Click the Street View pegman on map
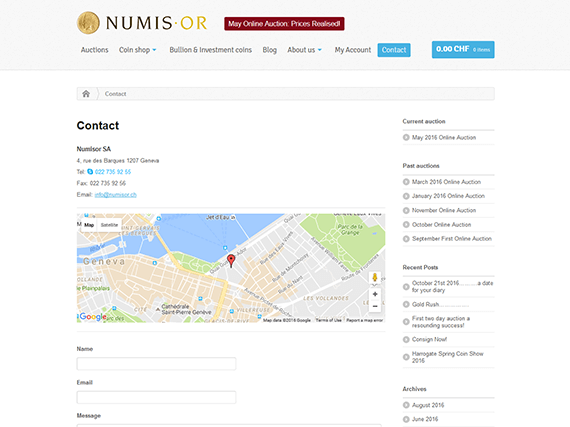The width and height of the screenshot is (570, 427). 375,278
